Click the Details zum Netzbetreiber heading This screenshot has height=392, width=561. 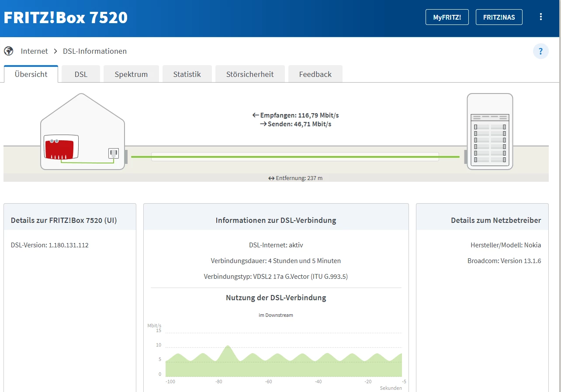click(496, 220)
